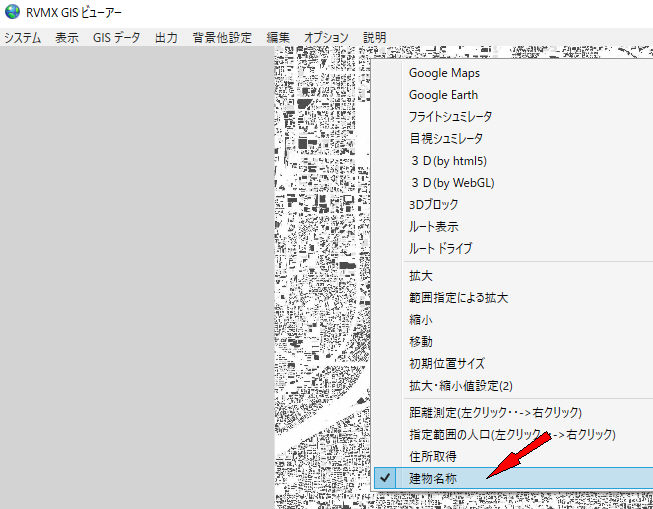653x509 pixels.
Task: Select ルート表示 in the menu
Action: click(x=434, y=226)
